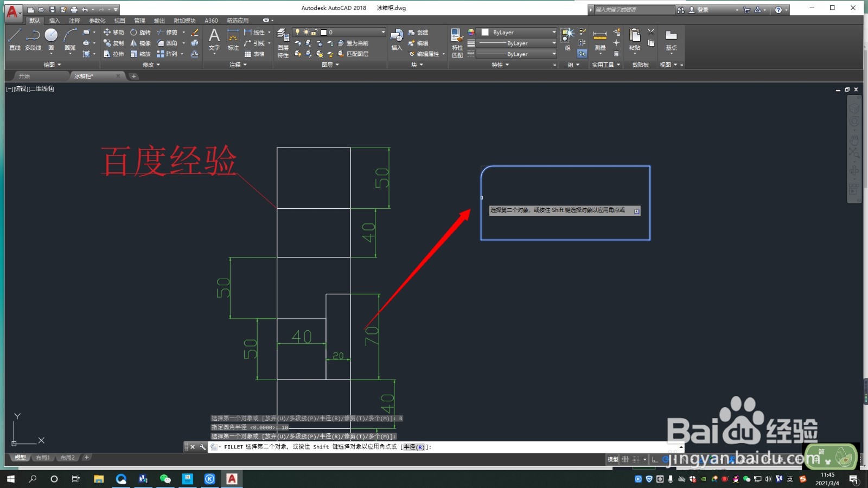Click the Plot/Print icon in quick access toolbar
This screenshot has width=868, height=488.
(74, 10)
